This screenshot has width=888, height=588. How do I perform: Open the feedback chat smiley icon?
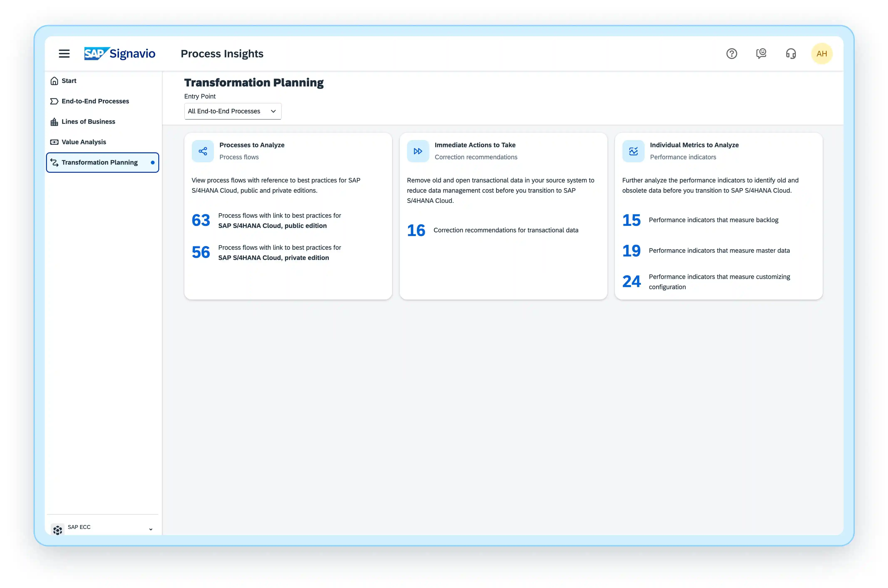click(761, 54)
